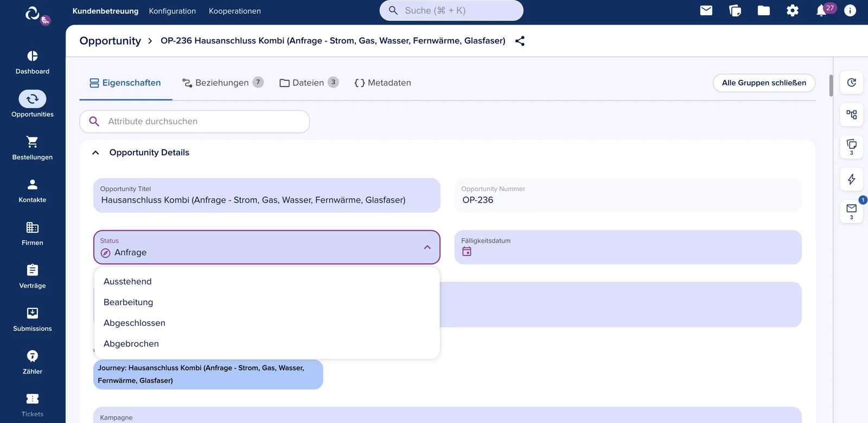This screenshot has width=868, height=423.
Task: Open Zähler in the sidebar
Action: click(33, 363)
